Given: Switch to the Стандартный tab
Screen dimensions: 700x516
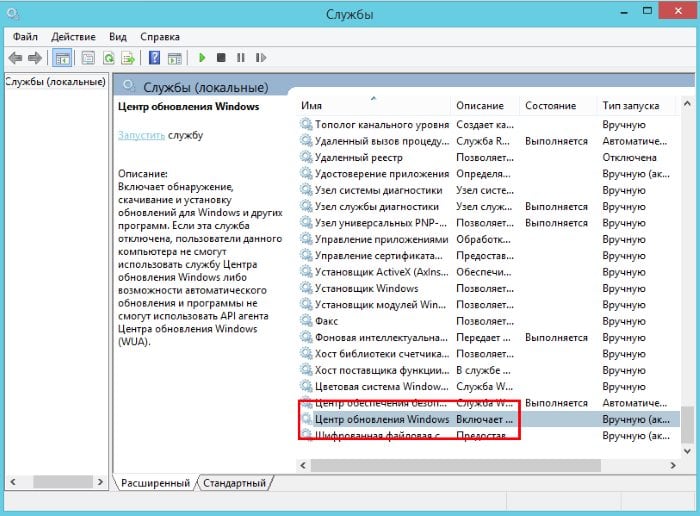Looking at the screenshot, I should [234, 483].
